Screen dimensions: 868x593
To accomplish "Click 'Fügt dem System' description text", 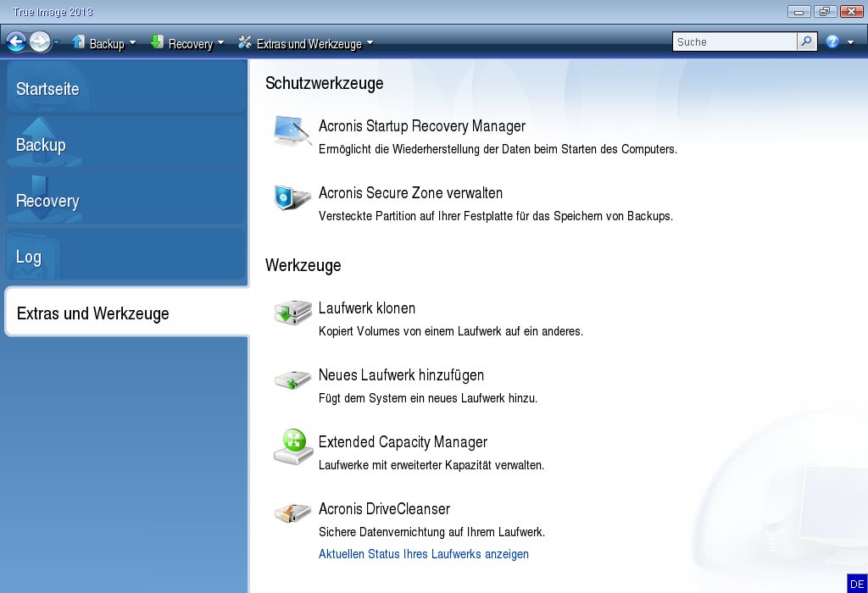I will (x=428, y=397).
